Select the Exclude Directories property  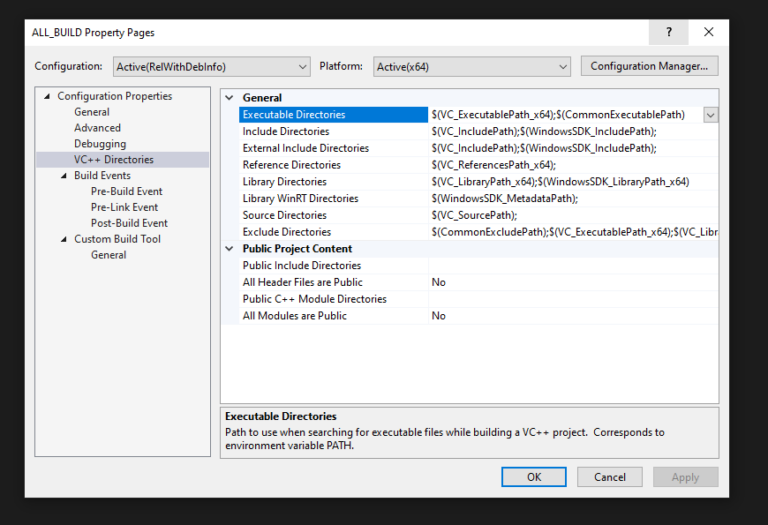pyautogui.click(x=334, y=232)
